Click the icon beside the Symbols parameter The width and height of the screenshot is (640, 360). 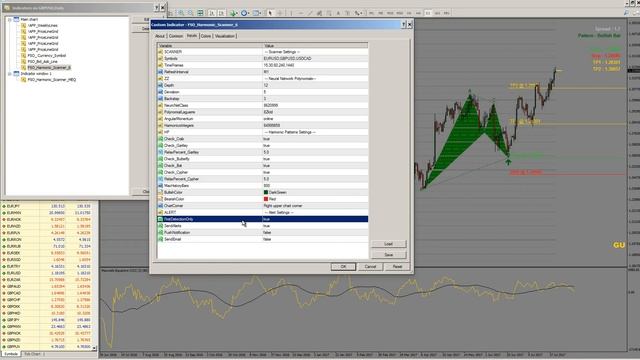click(x=160, y=58)
